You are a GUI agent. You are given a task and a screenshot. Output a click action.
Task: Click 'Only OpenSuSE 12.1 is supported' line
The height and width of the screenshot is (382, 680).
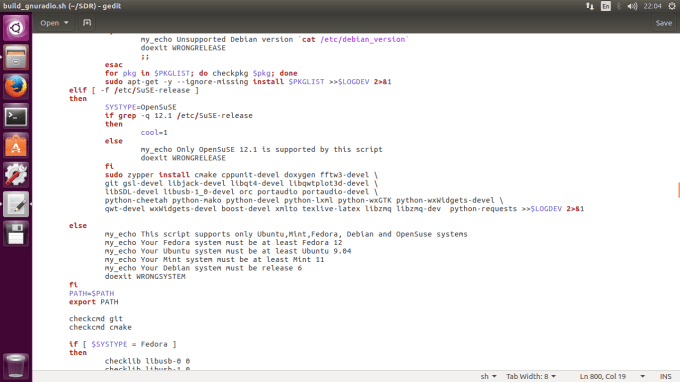click(262, 150)
